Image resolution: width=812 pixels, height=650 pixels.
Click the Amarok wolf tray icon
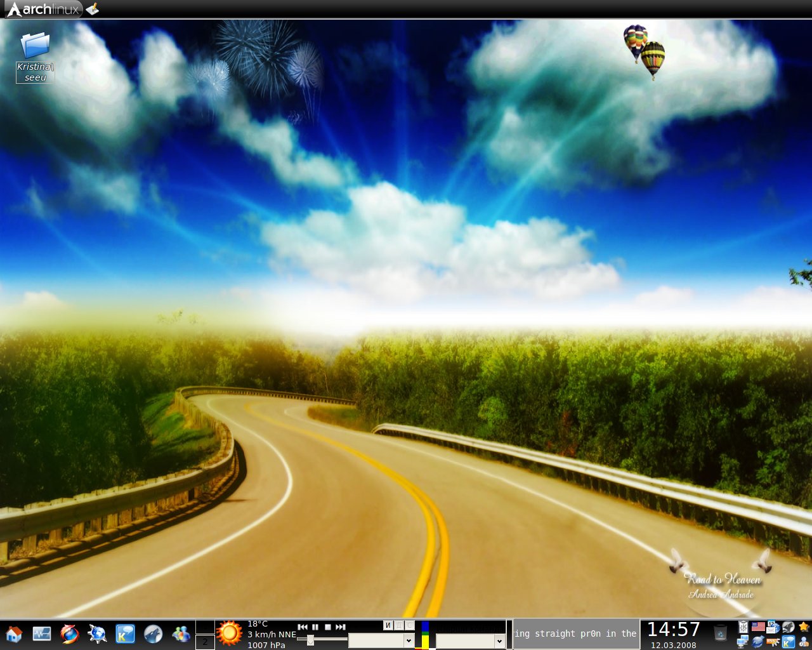789,627
